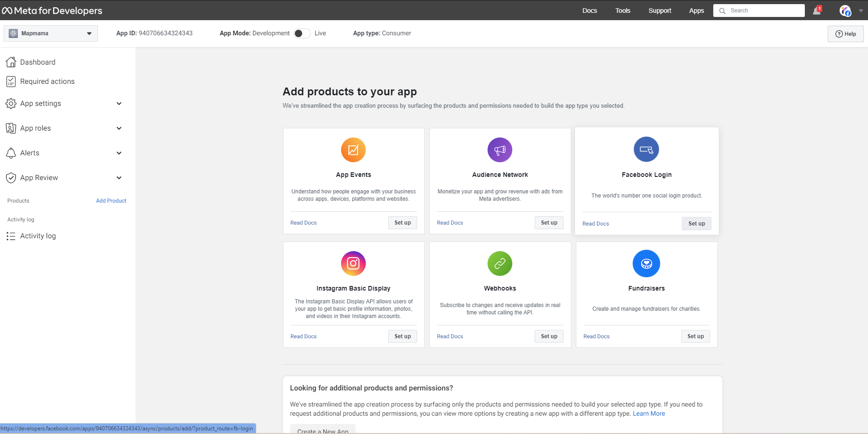Click the Help question mark icon
Screen dimensions: 868x434
(839, 34)
